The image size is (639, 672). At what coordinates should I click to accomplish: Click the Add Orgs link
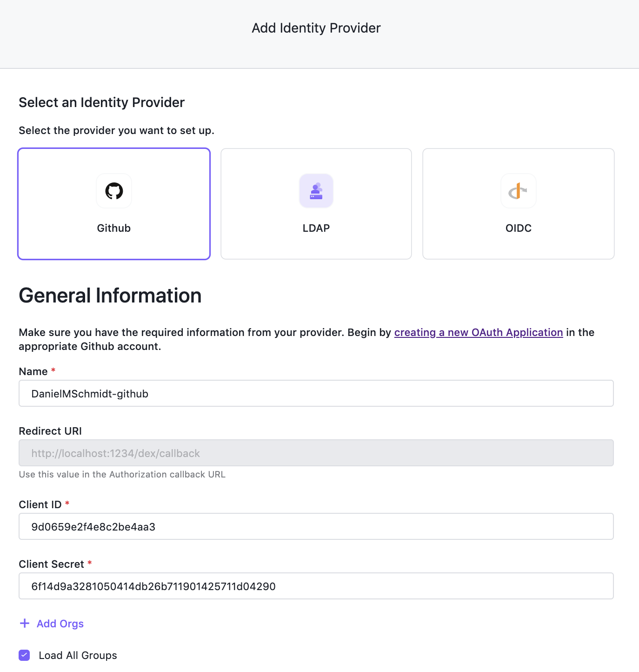pyautogui.click(x=60, y=624)
